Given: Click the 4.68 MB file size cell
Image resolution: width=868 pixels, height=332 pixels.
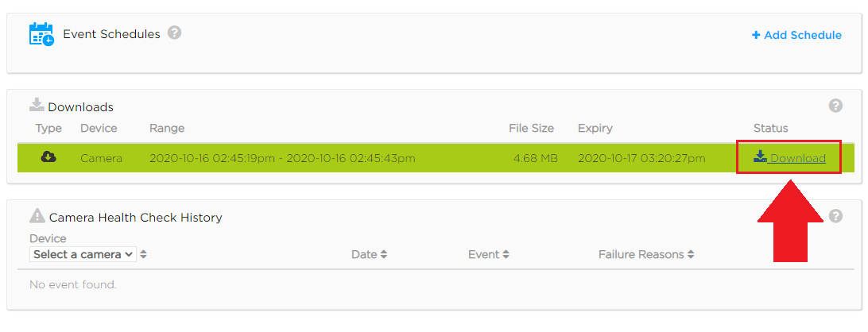Looking at the screenshot, I should pyautogui.click(x=535, y=158).
